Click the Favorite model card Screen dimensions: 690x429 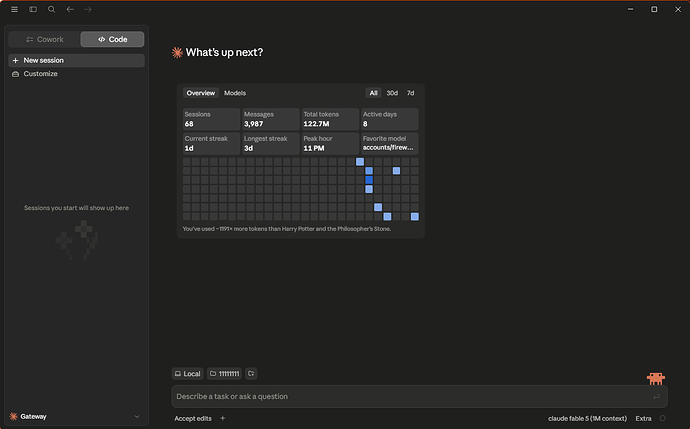tap(389, 143)
